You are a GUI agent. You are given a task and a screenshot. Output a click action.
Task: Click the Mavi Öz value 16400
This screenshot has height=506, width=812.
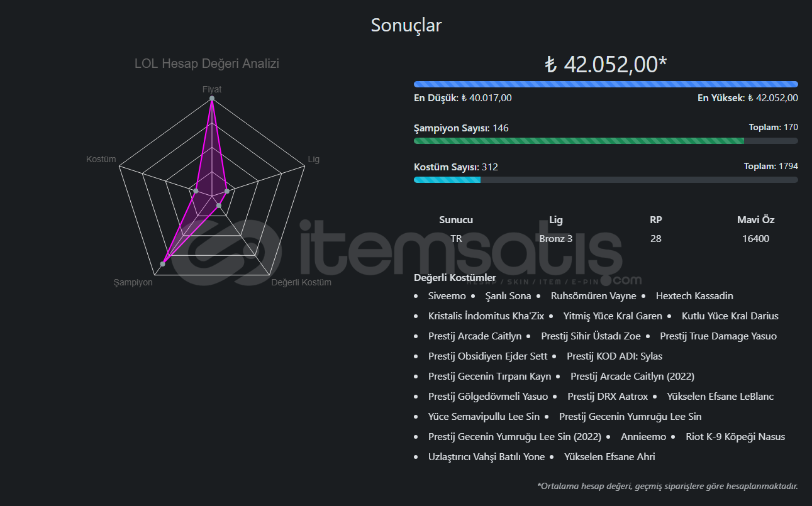coord(755,239)
